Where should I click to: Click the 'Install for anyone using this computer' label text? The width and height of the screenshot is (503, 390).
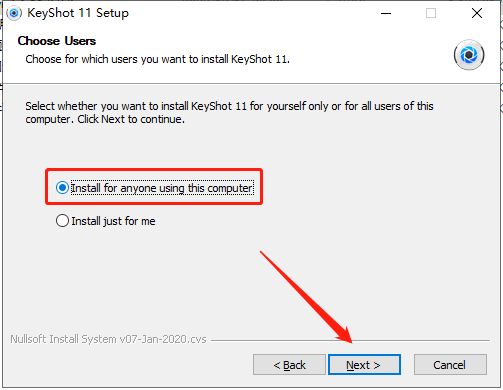pyautogui.click(x=162, y=188)
